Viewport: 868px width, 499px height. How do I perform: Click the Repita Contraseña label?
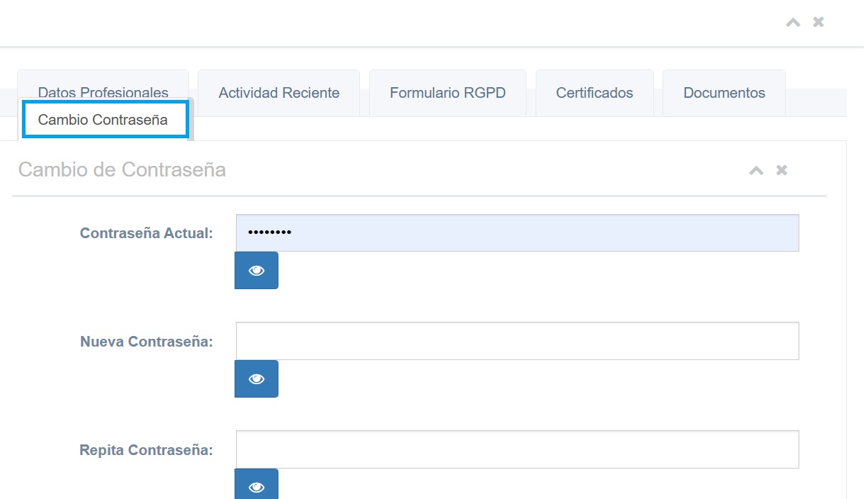tap(146, 450)
